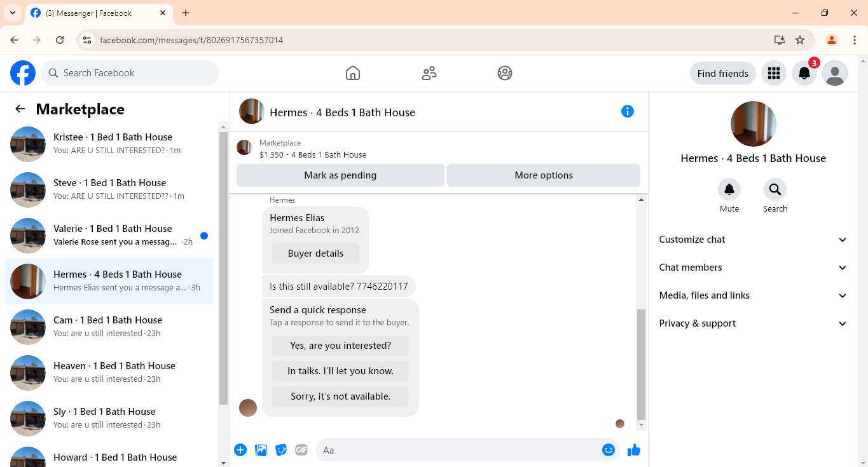Open the tab search dropdown arrow
The image size is (868, 467).
(13, 13)
